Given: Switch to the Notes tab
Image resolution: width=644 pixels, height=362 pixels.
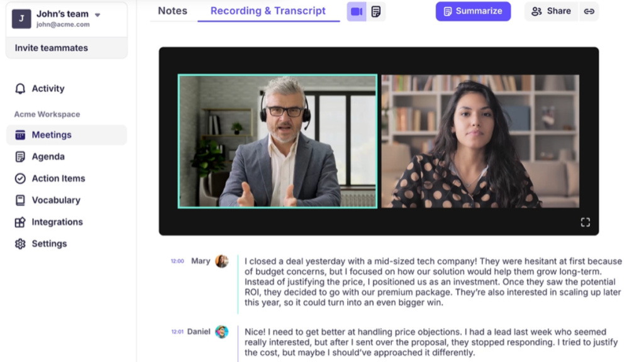Looking at the screenshot, I should 172,11.
